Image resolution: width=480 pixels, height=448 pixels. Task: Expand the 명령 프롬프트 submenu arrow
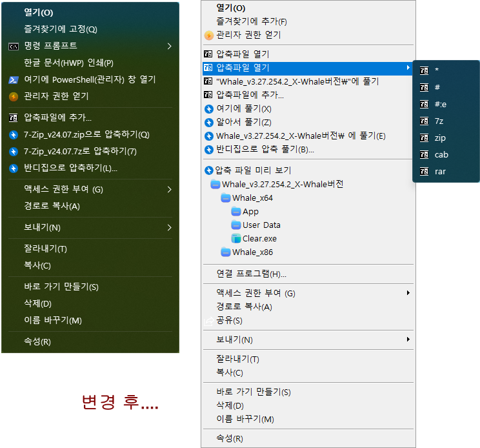(169, 46)
